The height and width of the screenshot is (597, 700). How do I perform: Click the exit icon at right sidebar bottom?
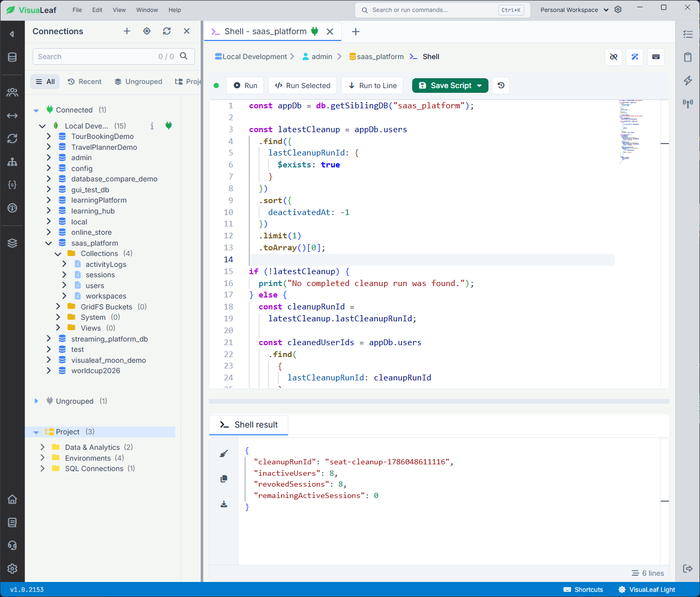tap(688, 568)
